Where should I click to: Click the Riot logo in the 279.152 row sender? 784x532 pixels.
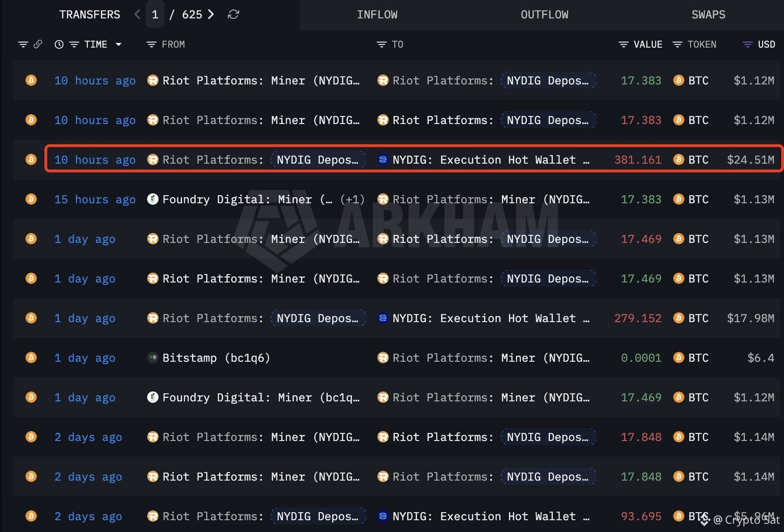152,318
